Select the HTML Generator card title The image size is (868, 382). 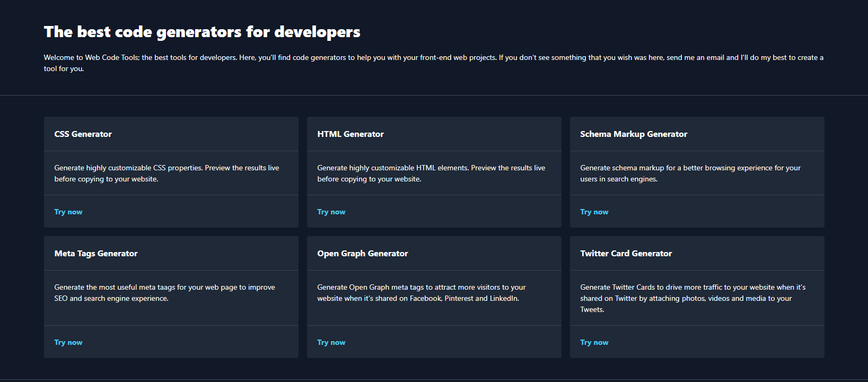(350, 134)
